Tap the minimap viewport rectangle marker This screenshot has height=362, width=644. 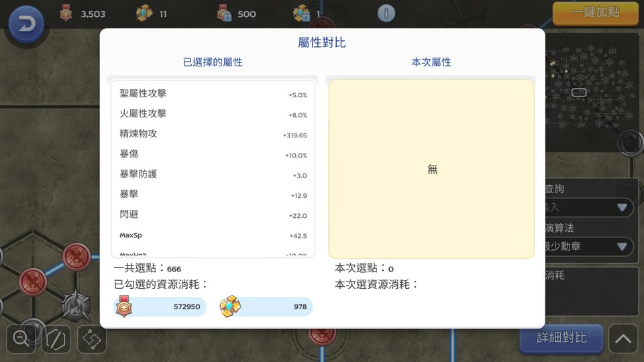click(579, 93)
